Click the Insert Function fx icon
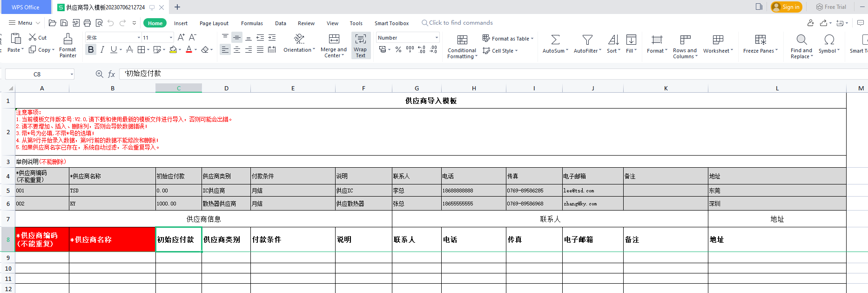The image size is (868, 293). coord(112,74)
